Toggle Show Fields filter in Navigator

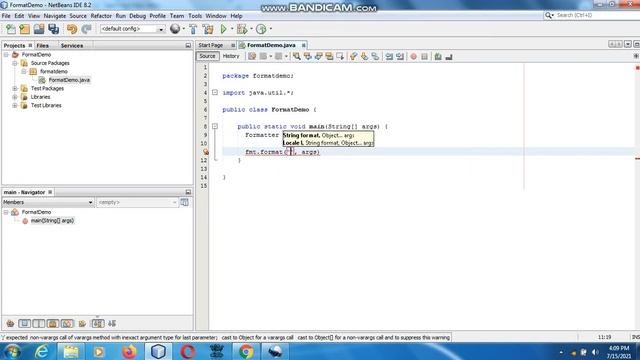pos(24,324)
